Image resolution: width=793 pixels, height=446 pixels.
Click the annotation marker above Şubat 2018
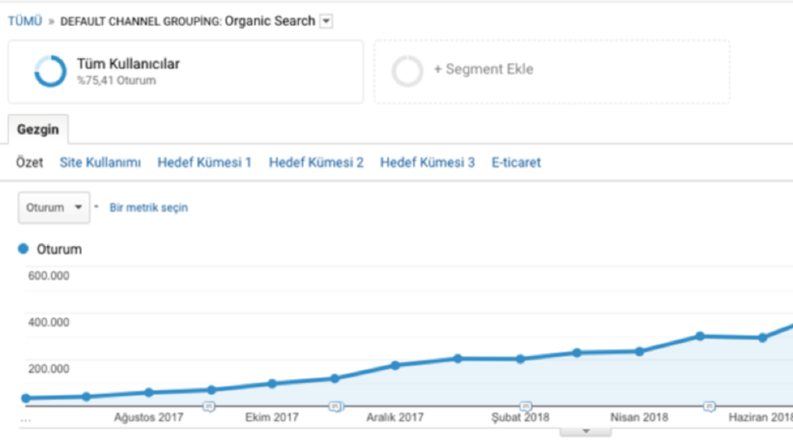[525, 406]
